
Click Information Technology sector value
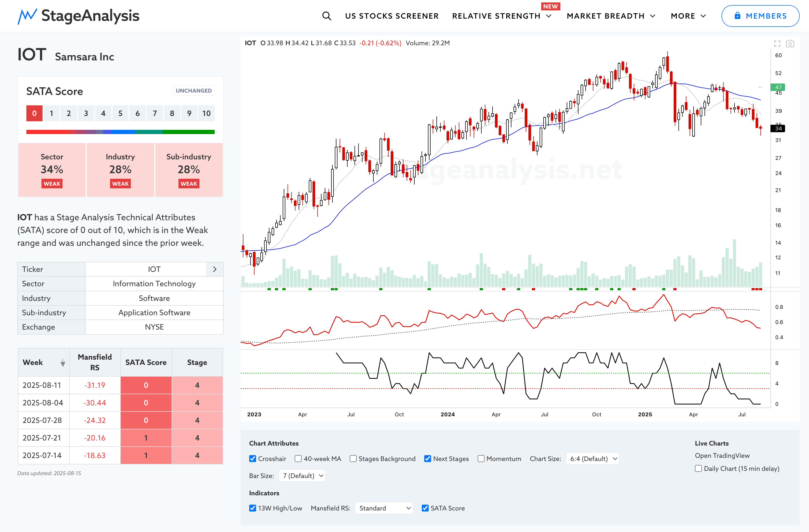point(154,284)
